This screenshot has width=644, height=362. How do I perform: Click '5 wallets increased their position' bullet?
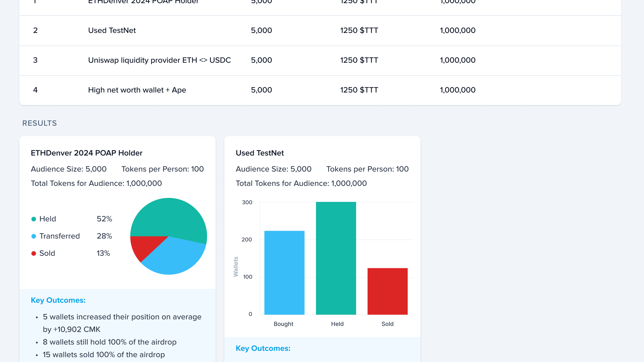tap(122, 323)
